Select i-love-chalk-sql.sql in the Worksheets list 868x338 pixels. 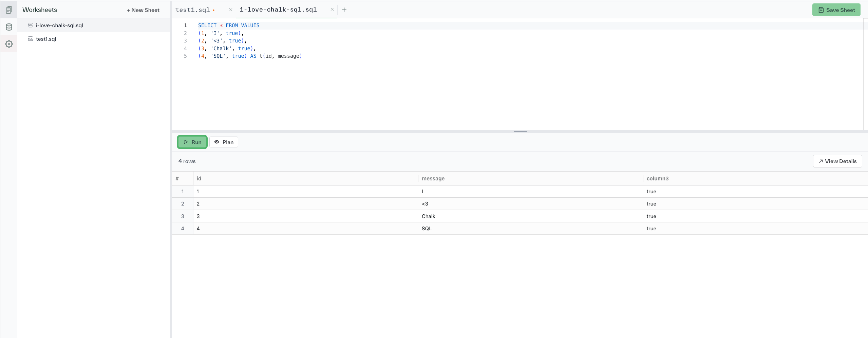pos(60,25)
